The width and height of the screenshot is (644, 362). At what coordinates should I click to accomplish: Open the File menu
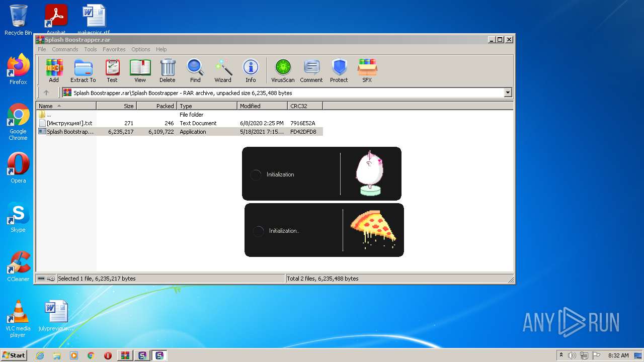tap(42, 49)
